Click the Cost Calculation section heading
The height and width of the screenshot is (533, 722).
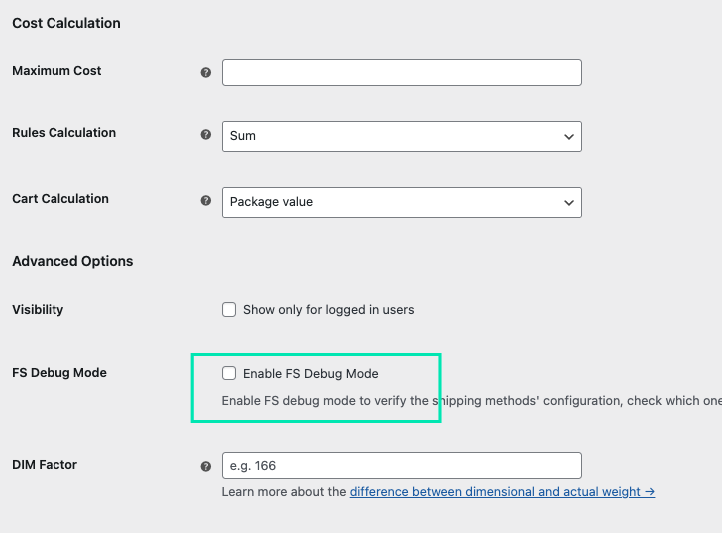(x=66, y=23)
